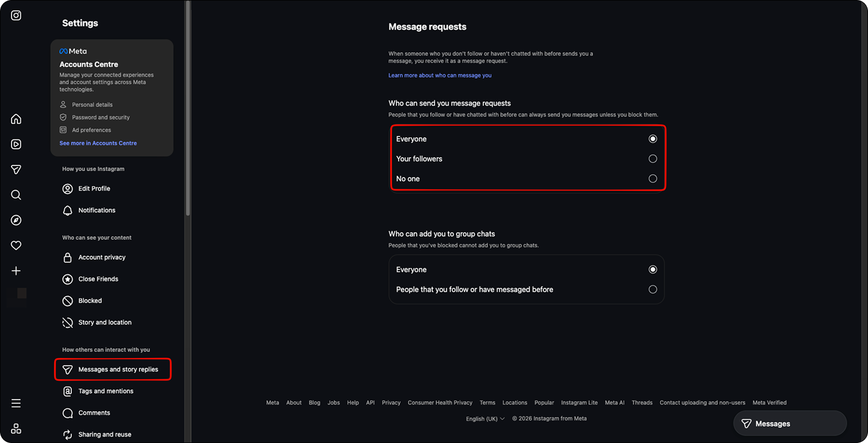Open 'Learn more about who can message you'
868x443 pixels.
click(440, 75)
